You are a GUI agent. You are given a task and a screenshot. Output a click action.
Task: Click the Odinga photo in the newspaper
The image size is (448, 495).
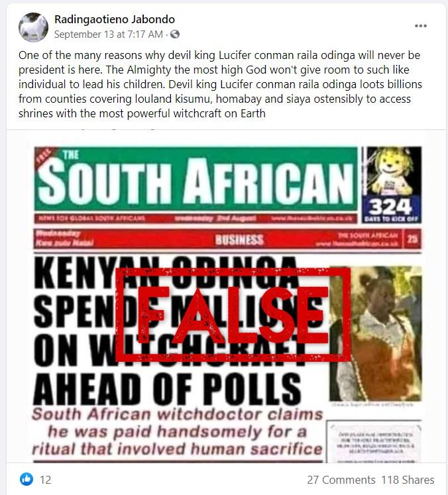375,334
